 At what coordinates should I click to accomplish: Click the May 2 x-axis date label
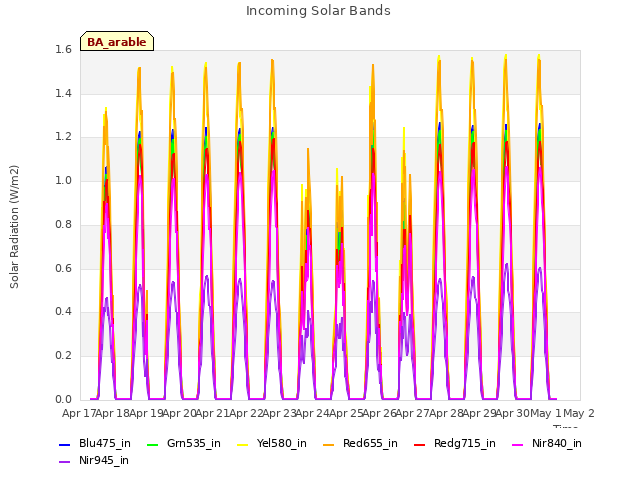point(579,414)
